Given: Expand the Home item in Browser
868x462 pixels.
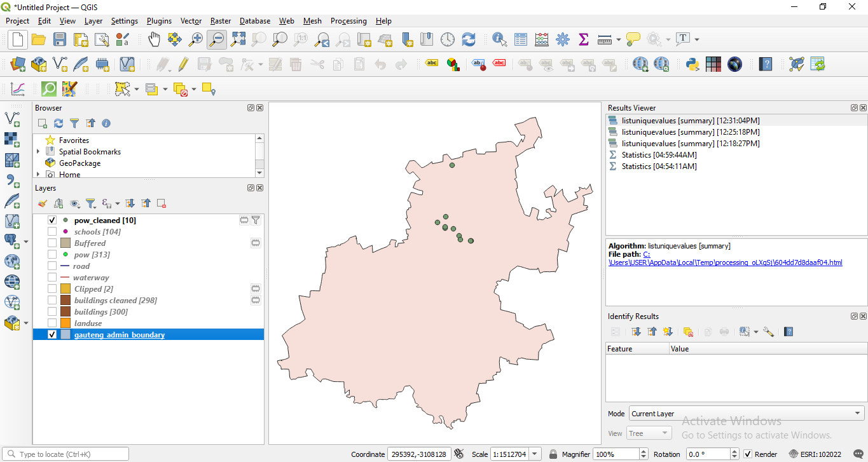Looking at the screenshot, I should coord(38,174).
